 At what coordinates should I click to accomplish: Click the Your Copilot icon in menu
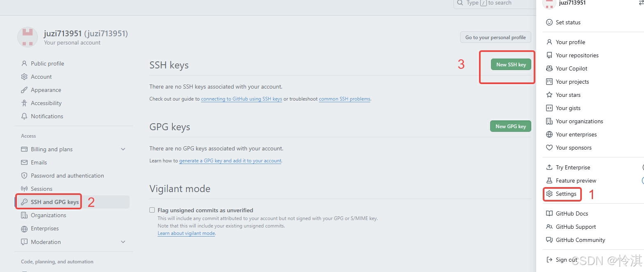tap(549, 68)
